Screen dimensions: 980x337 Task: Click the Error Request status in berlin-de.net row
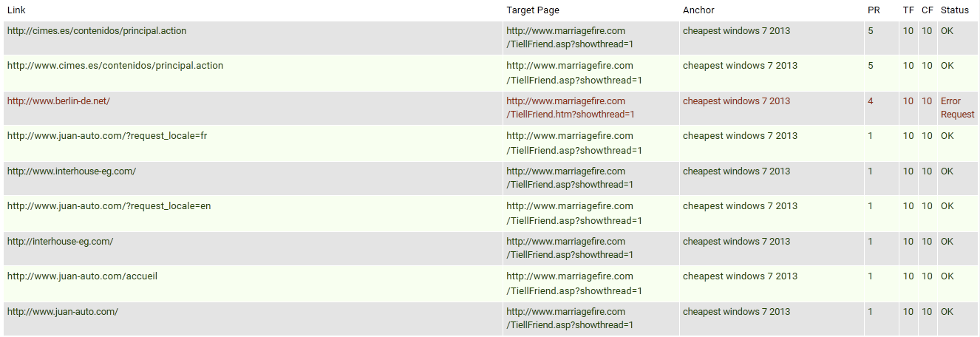[958, 108]
